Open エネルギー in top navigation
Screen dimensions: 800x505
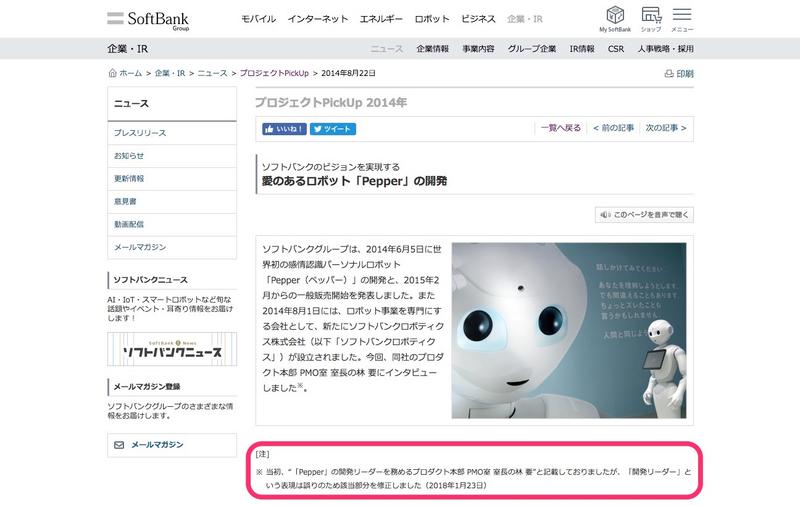pos(381,19)
